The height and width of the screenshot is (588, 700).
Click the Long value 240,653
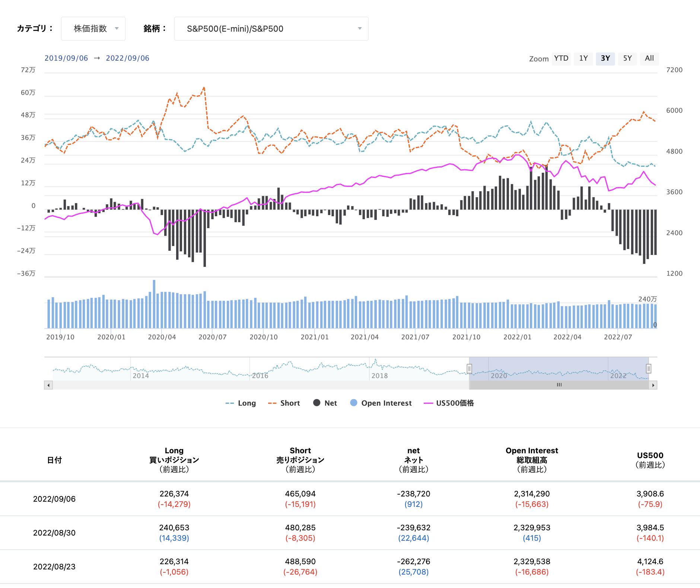[x=174, y=528]
